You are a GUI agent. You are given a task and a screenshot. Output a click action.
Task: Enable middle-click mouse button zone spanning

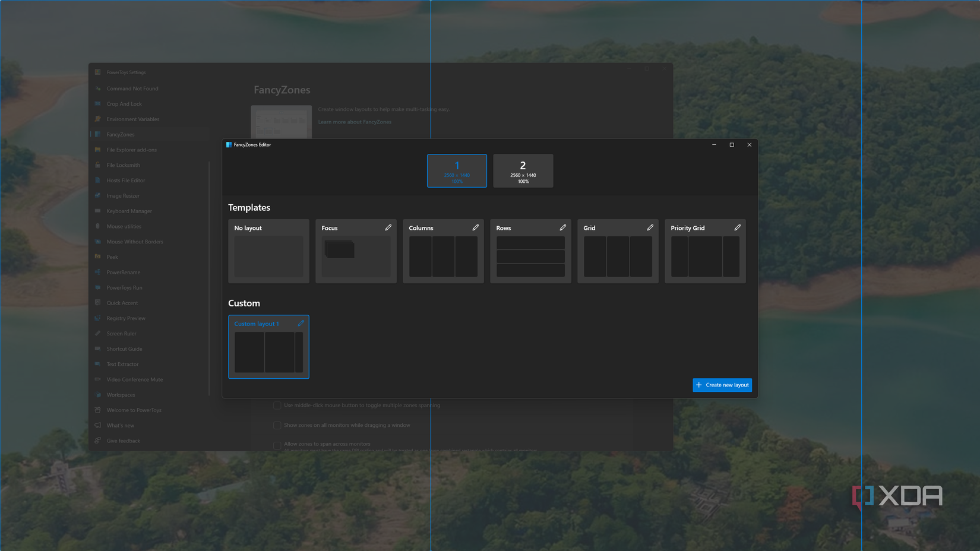click(x=277, y=405)
